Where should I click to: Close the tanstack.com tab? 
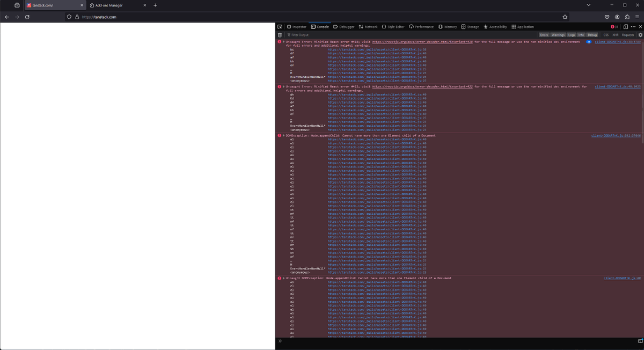pyautogui.click(x=82, y=5)
